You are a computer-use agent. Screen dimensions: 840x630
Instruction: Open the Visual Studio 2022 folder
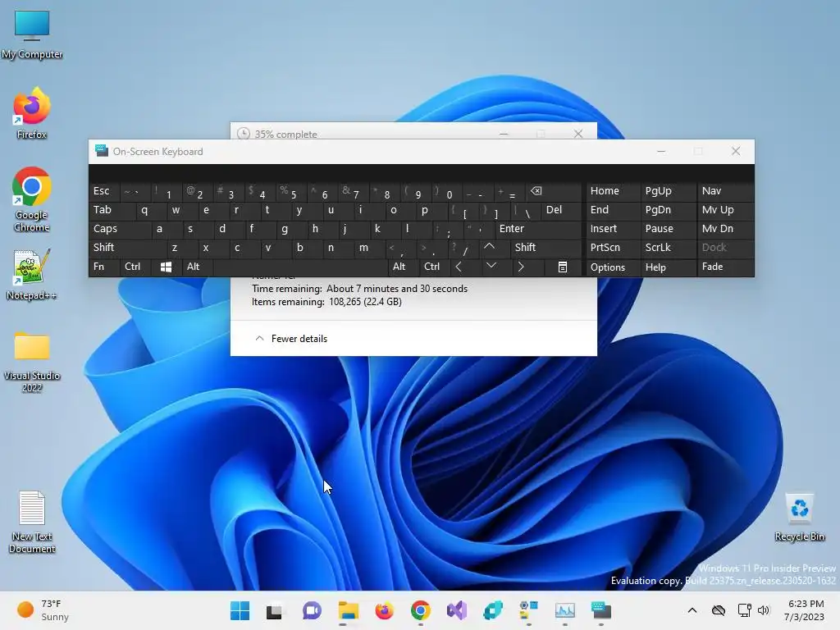click(32, 362)
